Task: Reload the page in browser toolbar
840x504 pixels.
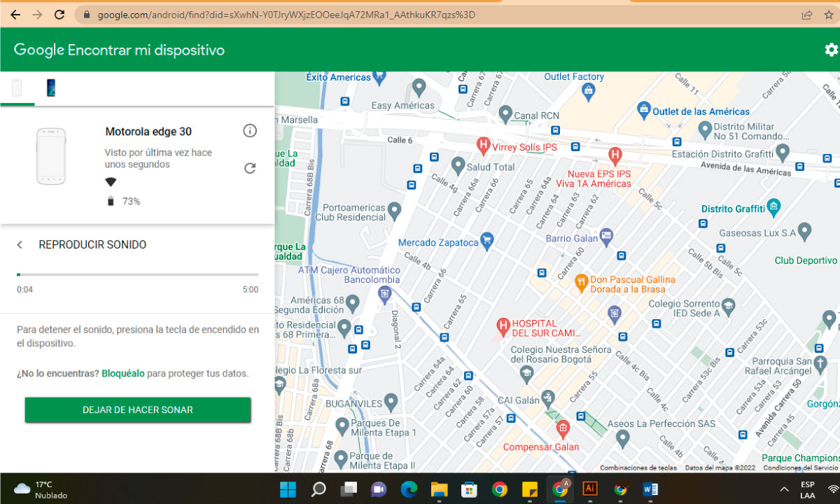Action: point(60,14)
